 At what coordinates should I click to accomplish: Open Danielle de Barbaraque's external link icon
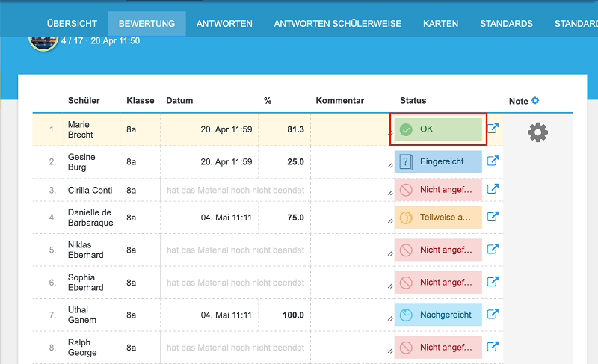pos(493,217)
